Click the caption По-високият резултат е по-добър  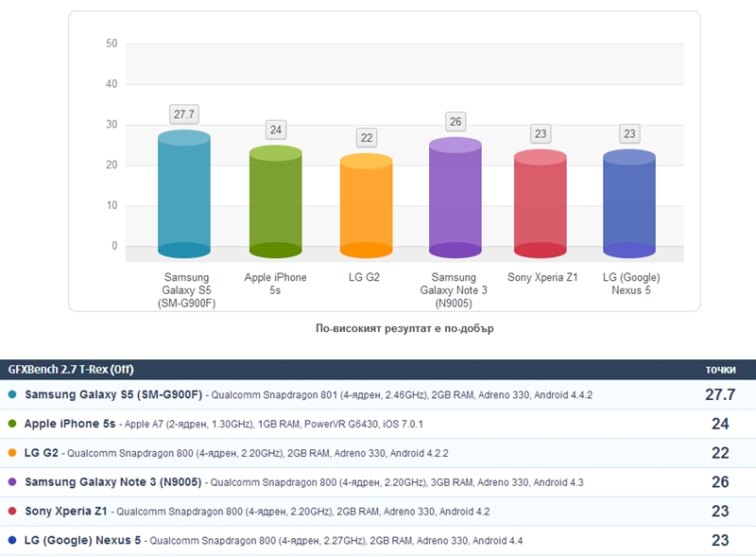click(404, 328)
